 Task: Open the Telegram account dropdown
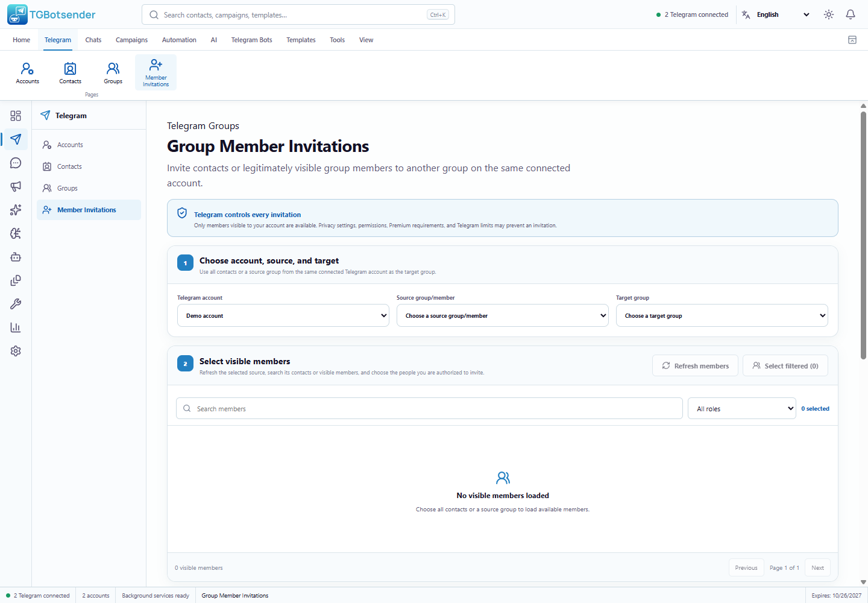pyautogui.click(x=283, y=315)
